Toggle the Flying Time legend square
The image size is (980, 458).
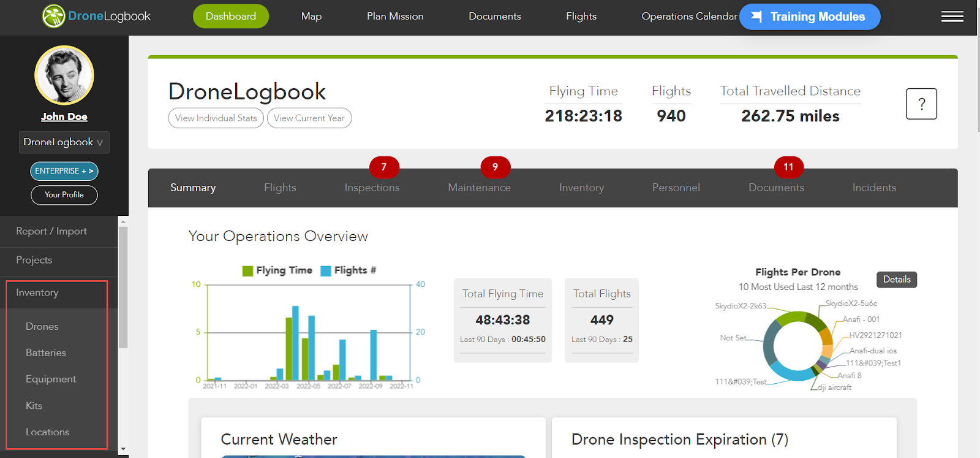point(247,271)
